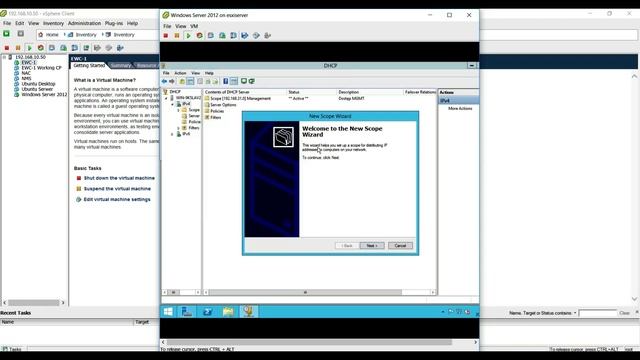Select Server Options in DHCP contents list
This screenshot has height=360, width=640.
click(223, 105)
